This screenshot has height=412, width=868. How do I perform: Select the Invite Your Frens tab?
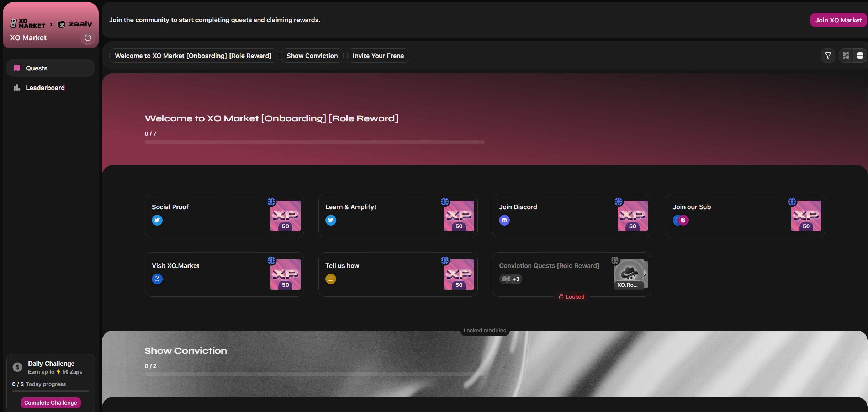click(x=378, y=56)
